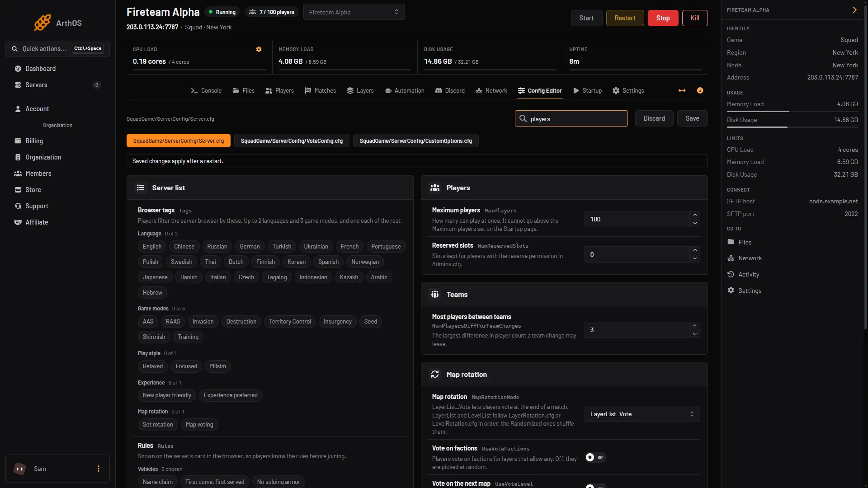Click the orange info icon
The width and height of the screenshot is (868, 488).
click(x=700, y=90)
